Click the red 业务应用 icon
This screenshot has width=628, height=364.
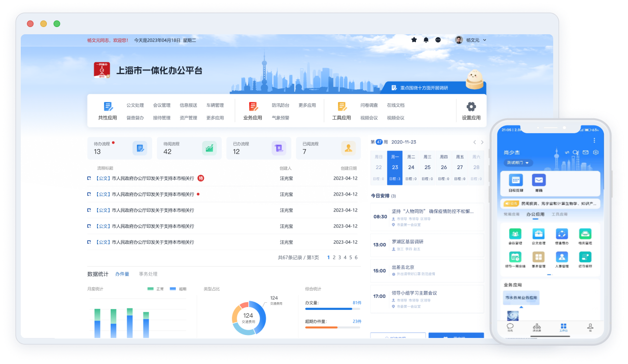tap(252, 106)
